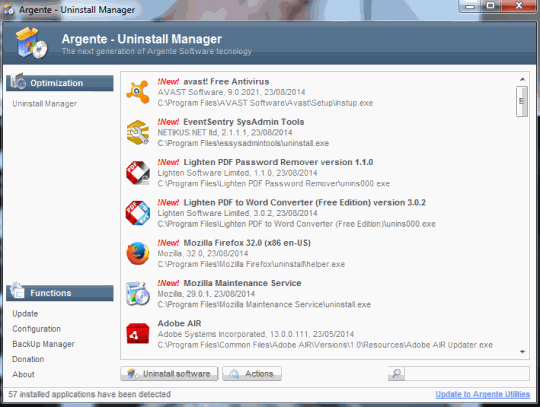Select the Donation sidebar item
Viewport: 540px width, 407px height.
(x=28, y=359)
